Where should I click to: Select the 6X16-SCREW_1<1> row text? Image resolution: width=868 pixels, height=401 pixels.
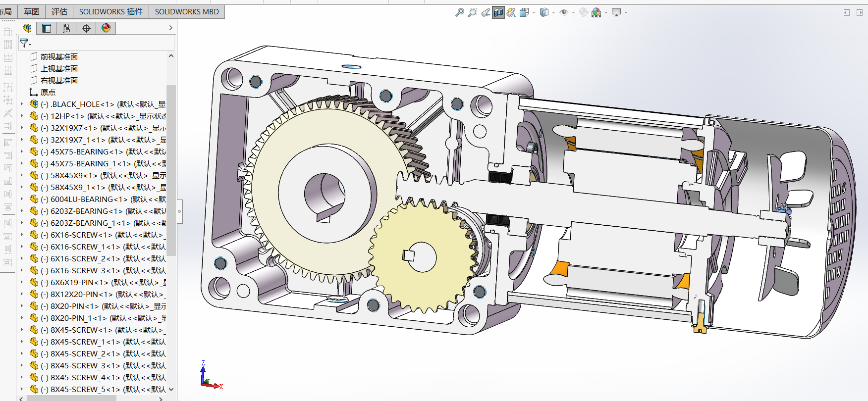(103, 247)
